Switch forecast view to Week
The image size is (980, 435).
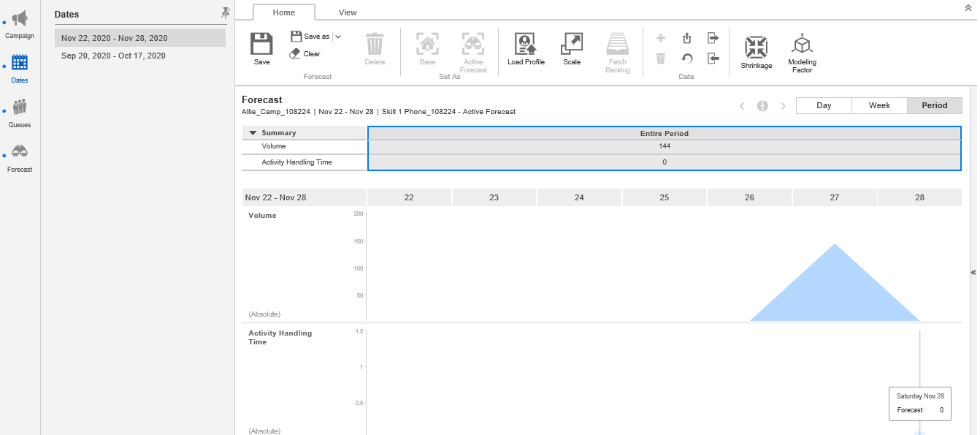click(x=879, y=105)
